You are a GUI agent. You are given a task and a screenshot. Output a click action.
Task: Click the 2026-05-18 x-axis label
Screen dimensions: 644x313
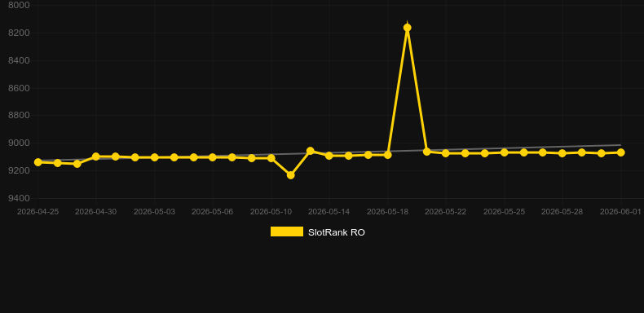point(388,212)
